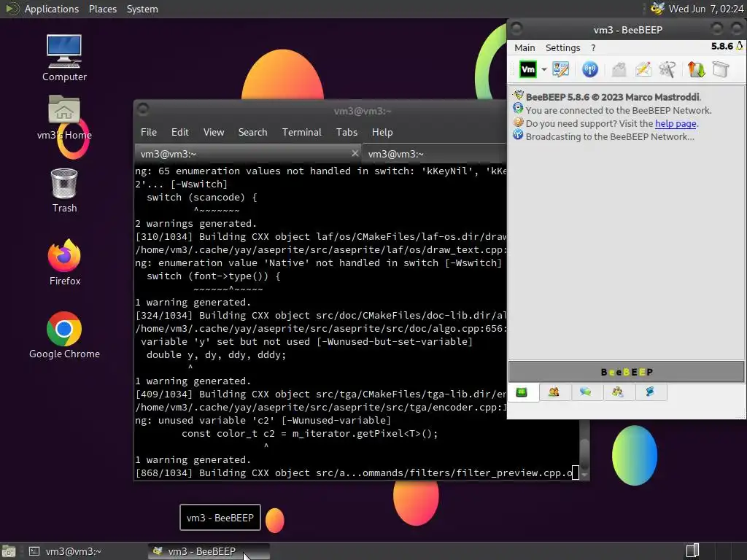
Task: Switch to the chat bubbles tab in BeeBEEP
Action: tap(586, 392)
